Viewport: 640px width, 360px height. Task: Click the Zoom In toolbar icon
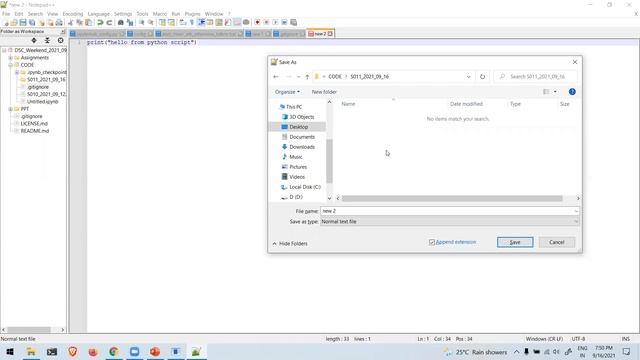pos(141,22)
